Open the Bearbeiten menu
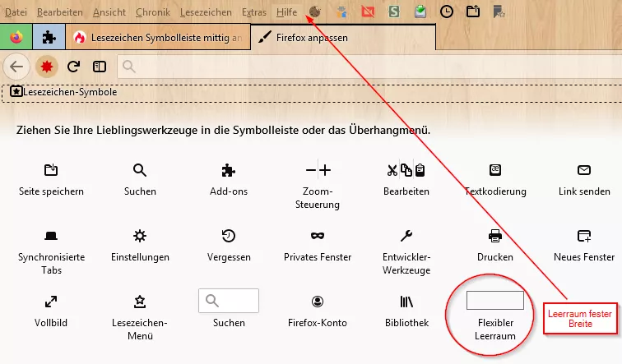This screenshot has width=622, height=364. 60,12
